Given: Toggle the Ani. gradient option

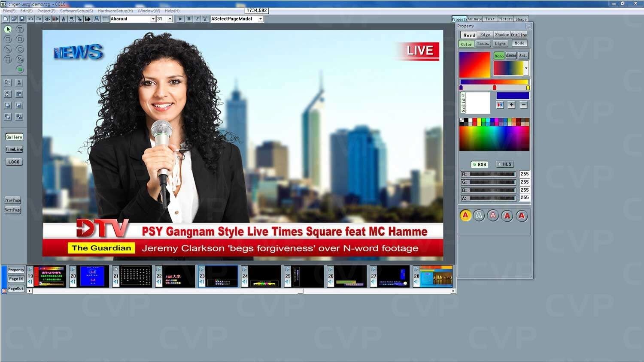Looking at the screenshot, I should coord(522,55).
